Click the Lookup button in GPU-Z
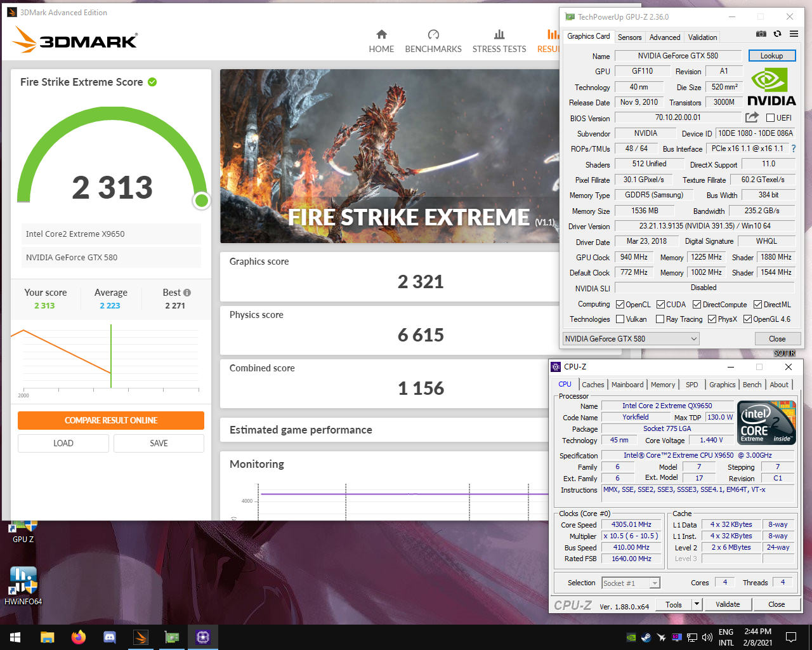Screen dimensions: 812x650 pos(771,56)
